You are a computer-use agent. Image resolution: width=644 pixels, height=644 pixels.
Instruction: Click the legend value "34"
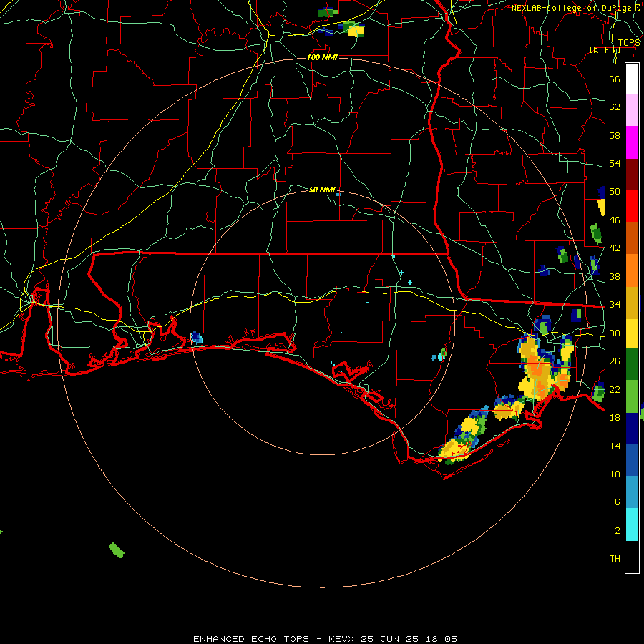click(x=615, y=305)
